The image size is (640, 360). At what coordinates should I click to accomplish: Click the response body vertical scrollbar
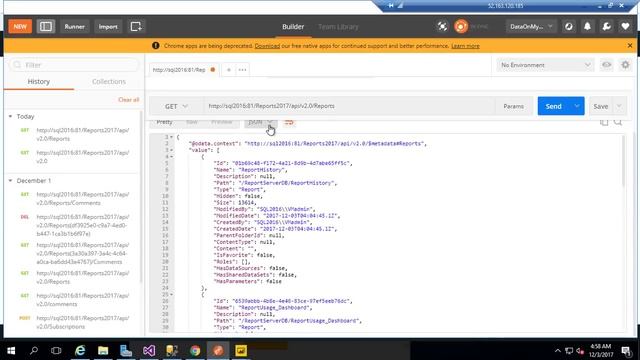click(x=623, y=161)
